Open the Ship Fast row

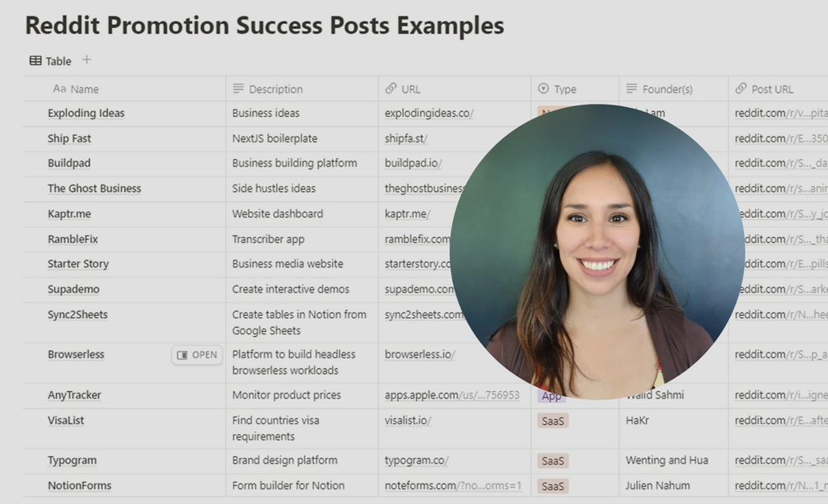tap(69, 138)
